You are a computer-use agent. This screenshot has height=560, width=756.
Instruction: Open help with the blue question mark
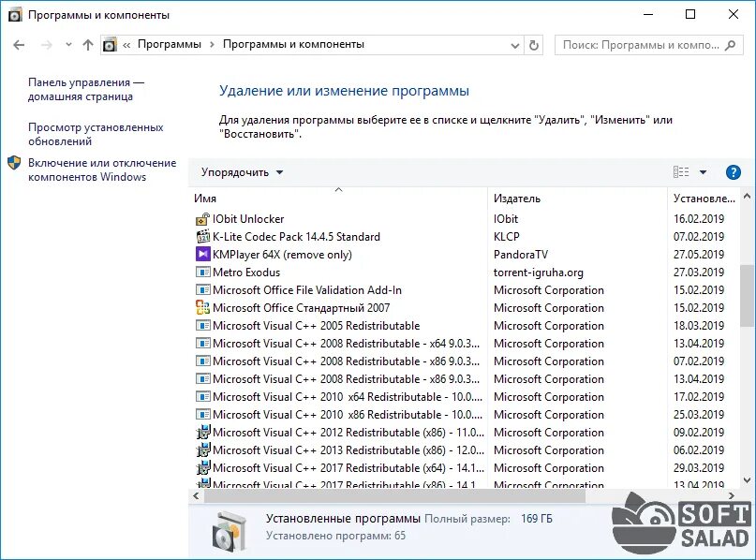[733, 172]
